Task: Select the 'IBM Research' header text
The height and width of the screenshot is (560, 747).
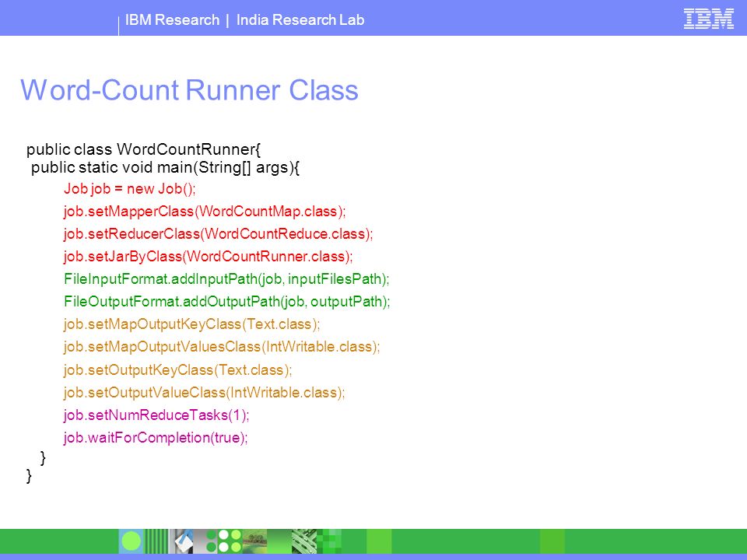Action: point(173,20)
